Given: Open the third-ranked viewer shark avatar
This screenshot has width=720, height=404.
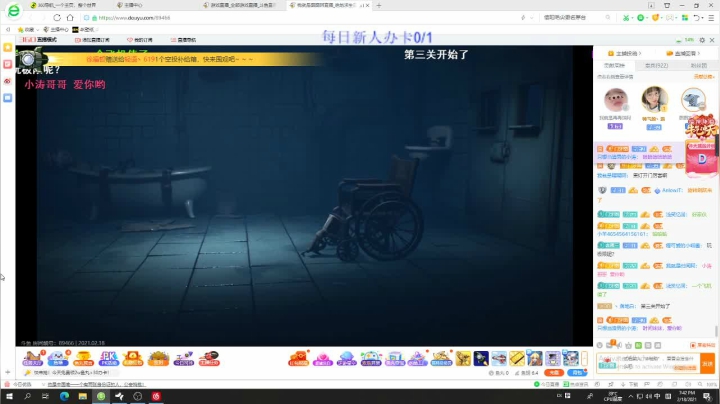Looking at the screenshot, I should (x=693, y=100).
